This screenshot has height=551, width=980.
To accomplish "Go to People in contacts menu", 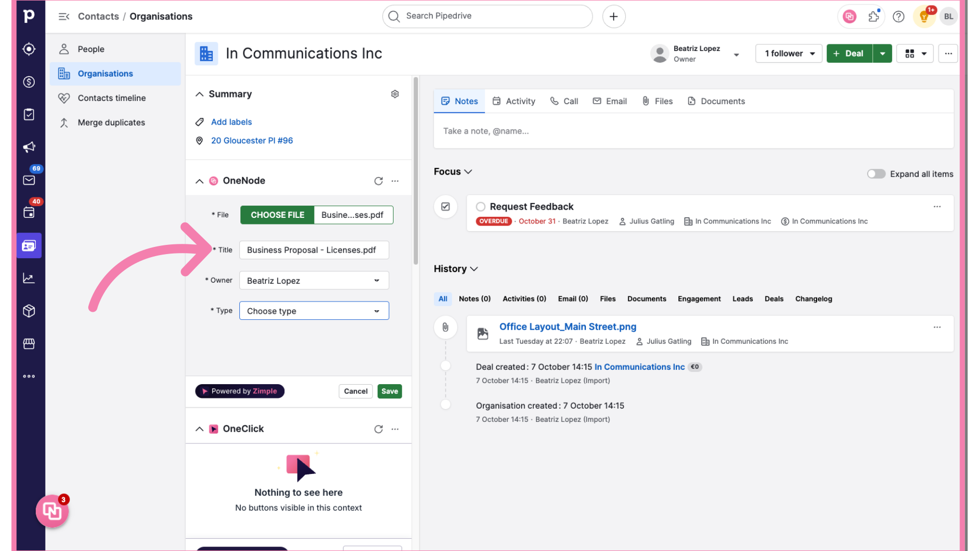I will point(115,49).
